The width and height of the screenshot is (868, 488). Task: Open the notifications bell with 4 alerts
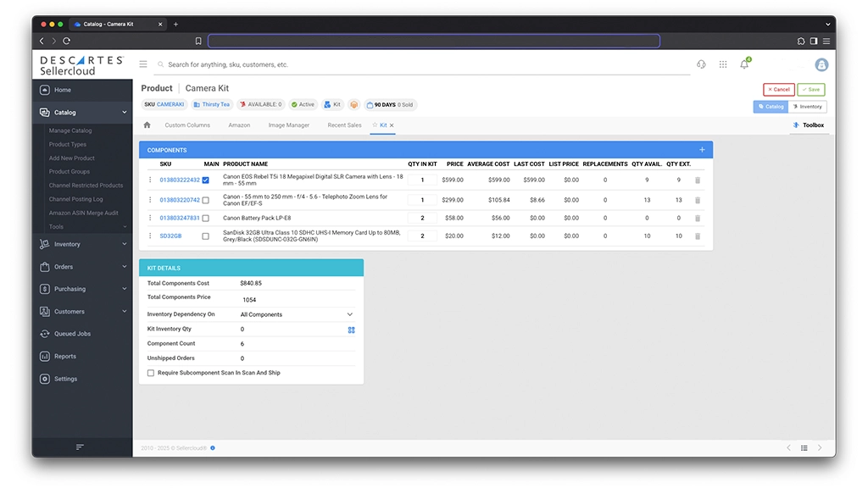pos(743,64)
